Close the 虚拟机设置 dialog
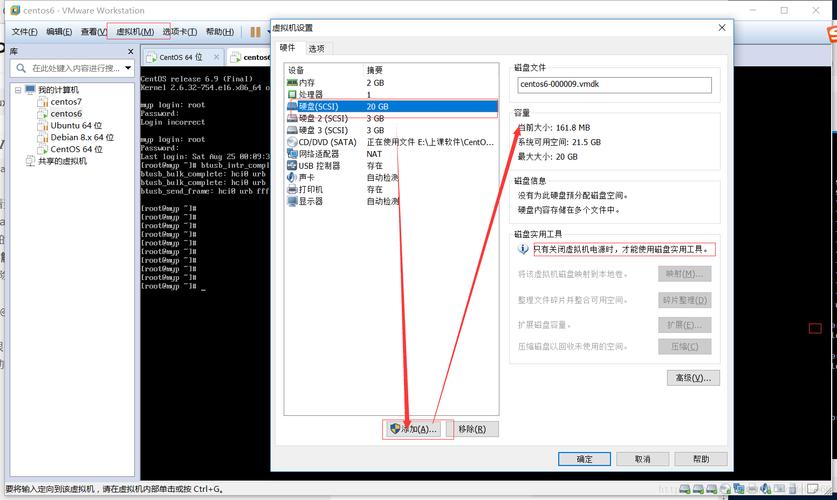 coord(722,27)
